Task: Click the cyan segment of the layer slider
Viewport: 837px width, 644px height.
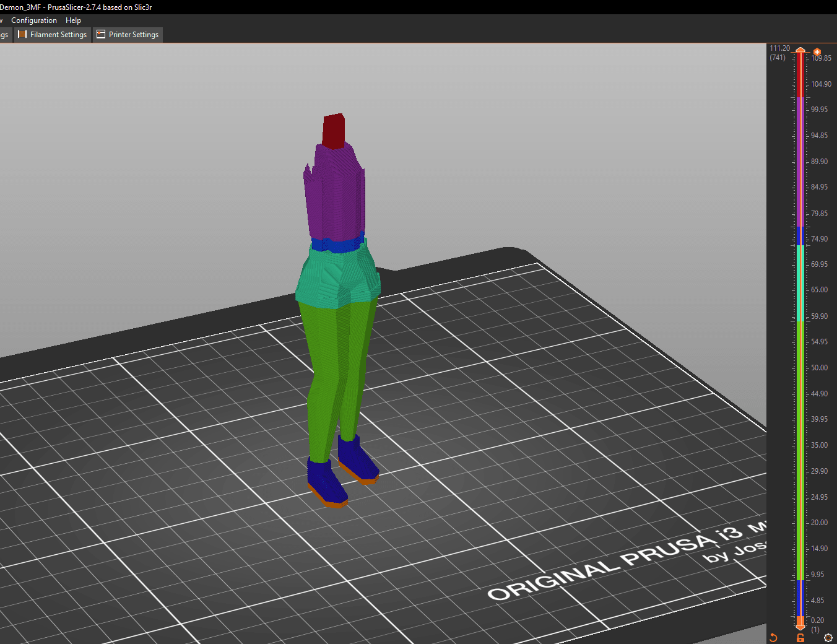Action: [x=800, y=282]
